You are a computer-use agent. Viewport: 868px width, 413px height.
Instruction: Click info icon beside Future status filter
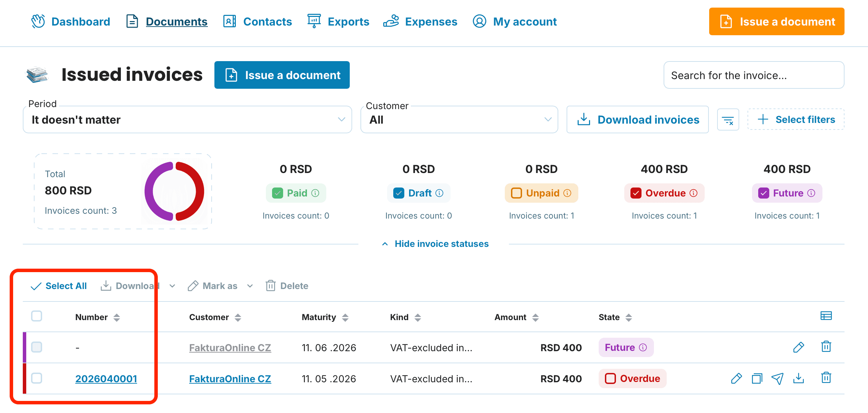pyautogui.click(x=811, y=193)
